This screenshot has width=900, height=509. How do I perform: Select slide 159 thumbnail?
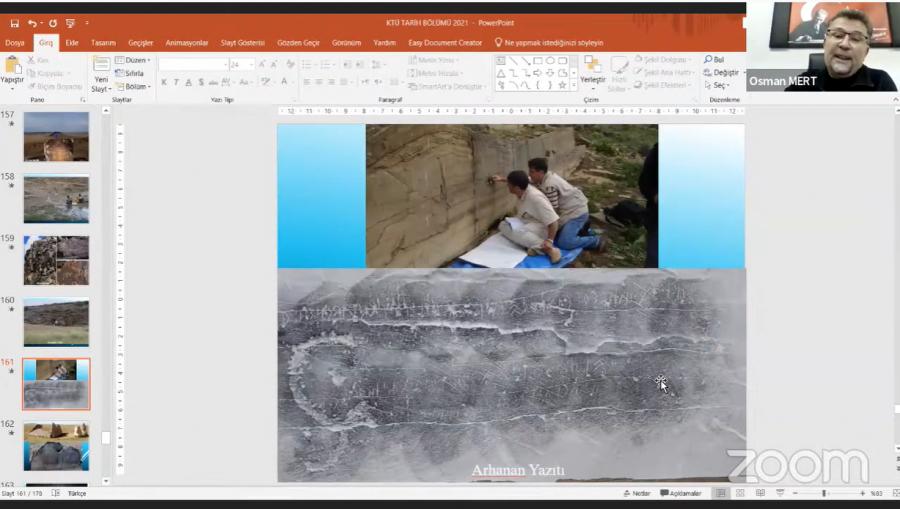click(56, 261)
